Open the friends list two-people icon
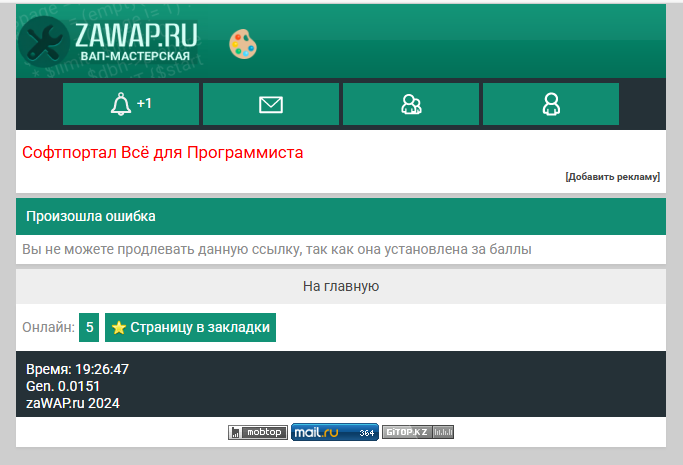This screenshot has width=683, height=465. coord(411,104)
